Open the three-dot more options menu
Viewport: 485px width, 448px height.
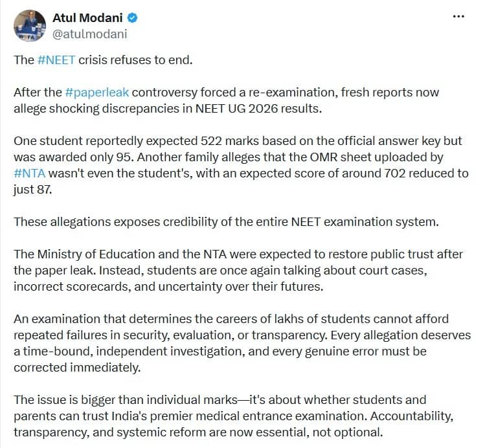tap(458, 16)
